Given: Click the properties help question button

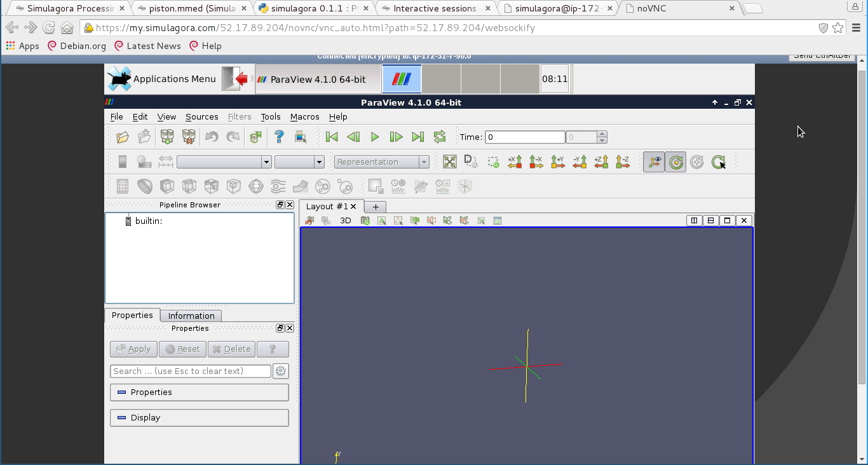Looking at the screenshot, I should tap(273, 349).
